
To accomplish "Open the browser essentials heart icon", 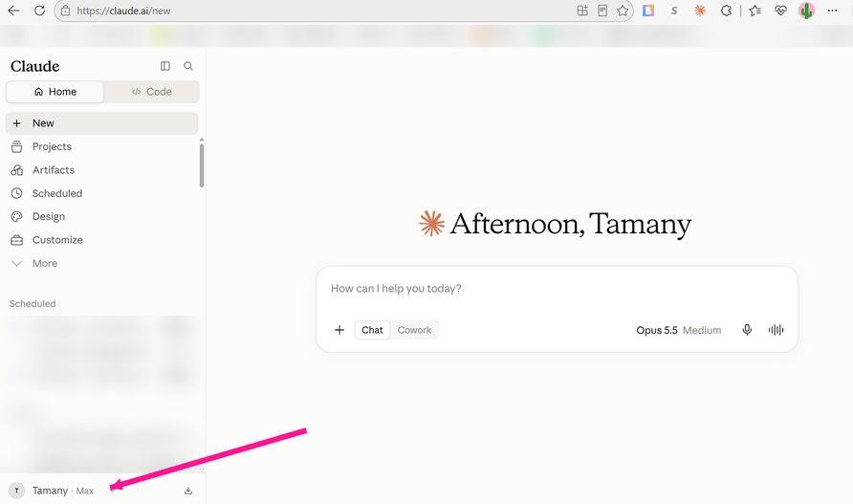I will pyautogui.click(x=780, y=11).
